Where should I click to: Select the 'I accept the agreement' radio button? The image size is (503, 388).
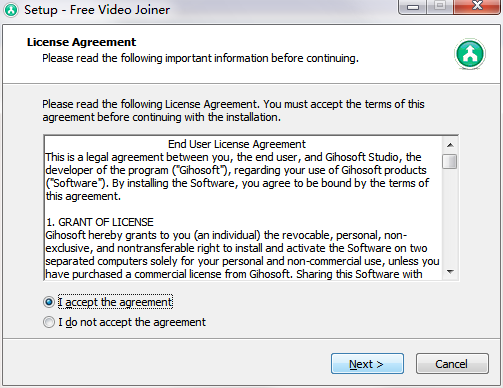click(49, 302)
